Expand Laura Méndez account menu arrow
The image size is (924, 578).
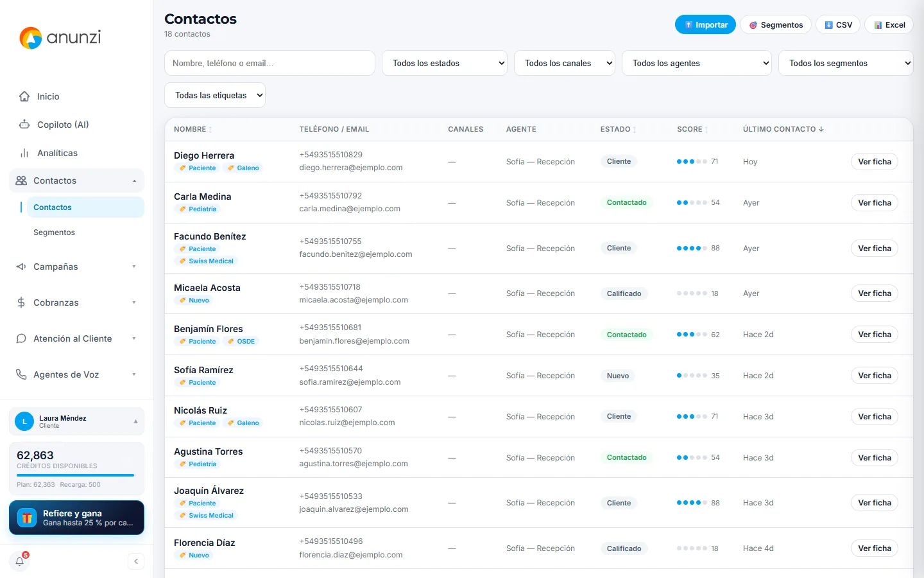click(x=135, y=421)
